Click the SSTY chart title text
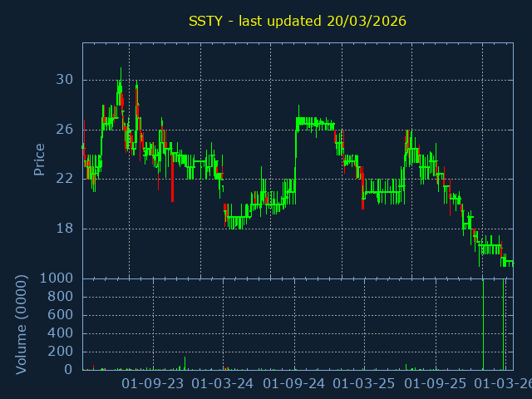This screenshot has height=399, width=532. coord(297,21)
